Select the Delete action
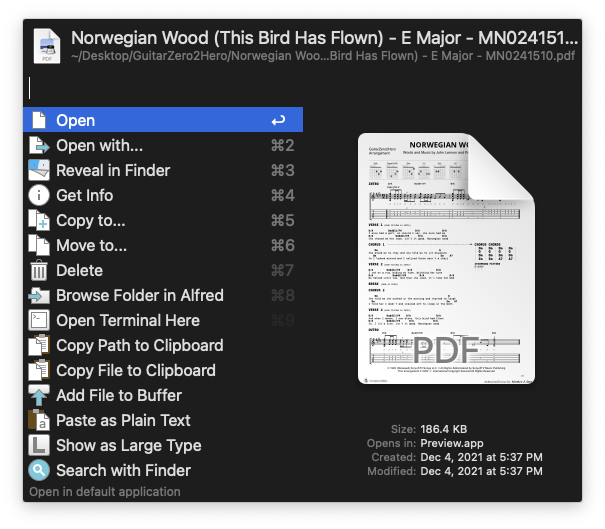The width and height of the screenshot is (605, 529). (x=163, y=270)
